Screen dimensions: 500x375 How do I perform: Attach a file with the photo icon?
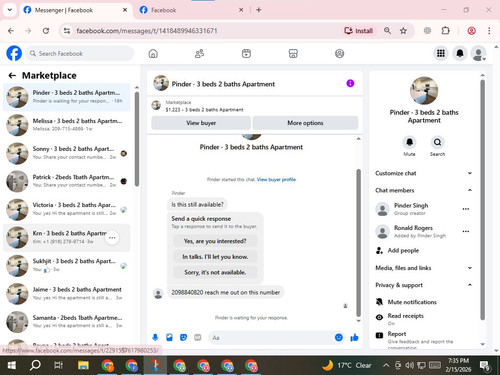click(x=169, y=338)
